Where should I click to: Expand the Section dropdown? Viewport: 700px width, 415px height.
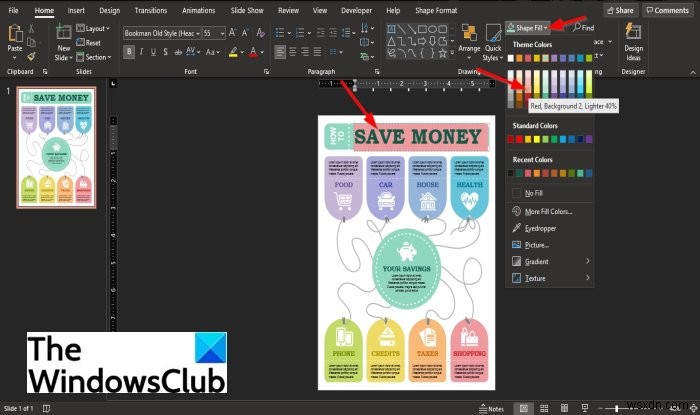click(94, 57)
